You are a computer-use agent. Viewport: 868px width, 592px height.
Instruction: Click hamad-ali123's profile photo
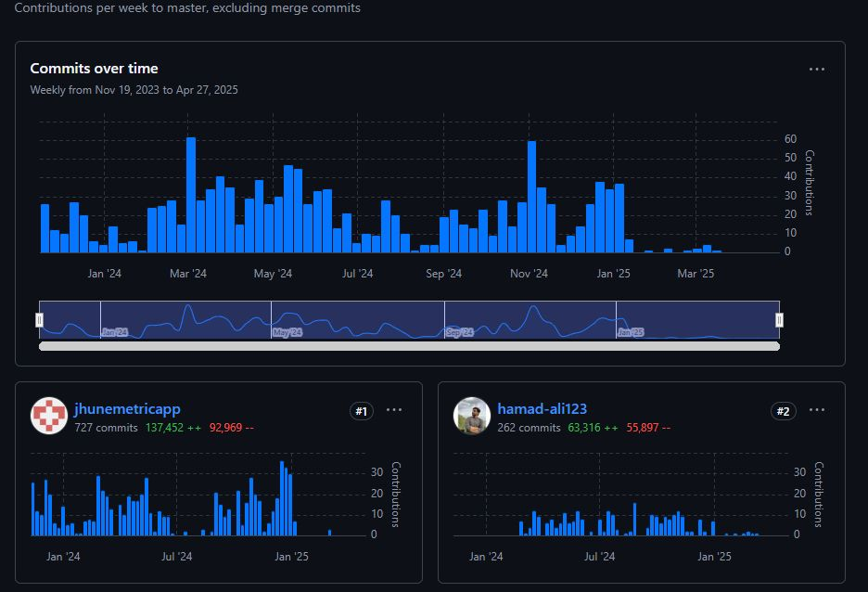point(471,416)
